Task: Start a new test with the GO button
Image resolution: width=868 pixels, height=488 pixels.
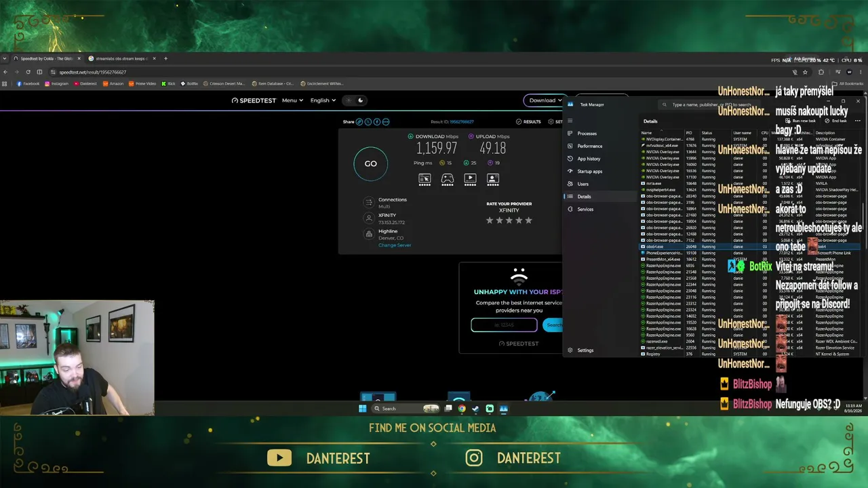Action: [370, 163]
